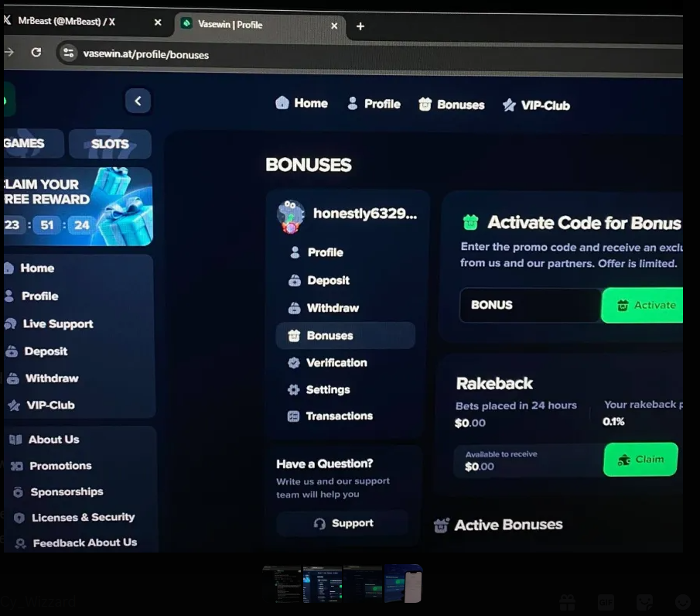The width and height of the screenshot is (700, 616).
Task: Click the headset icon on the Support button
Action: [319, 524]
